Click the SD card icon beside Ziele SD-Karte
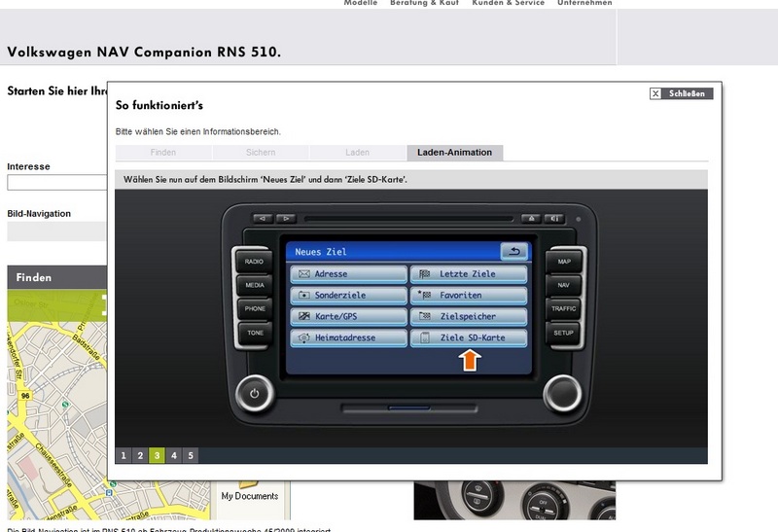The height and width of the screenshot is (532, 778). coord(425,337)
